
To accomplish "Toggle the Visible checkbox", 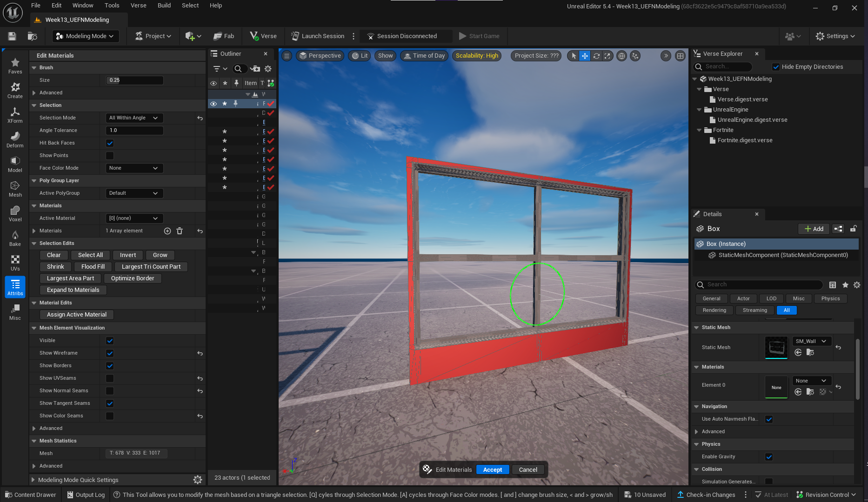I will pyautogui.click(x=110, y=341).
